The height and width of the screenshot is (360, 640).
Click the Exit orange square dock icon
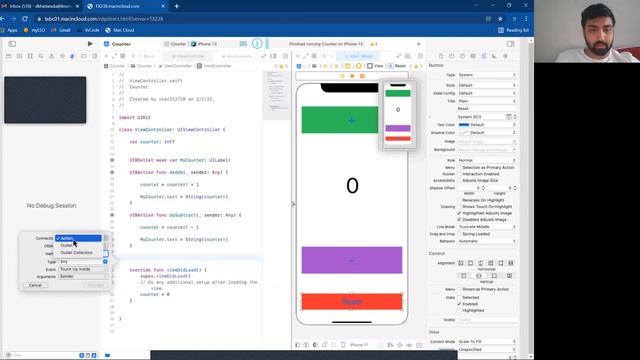[x=362, y=76]
